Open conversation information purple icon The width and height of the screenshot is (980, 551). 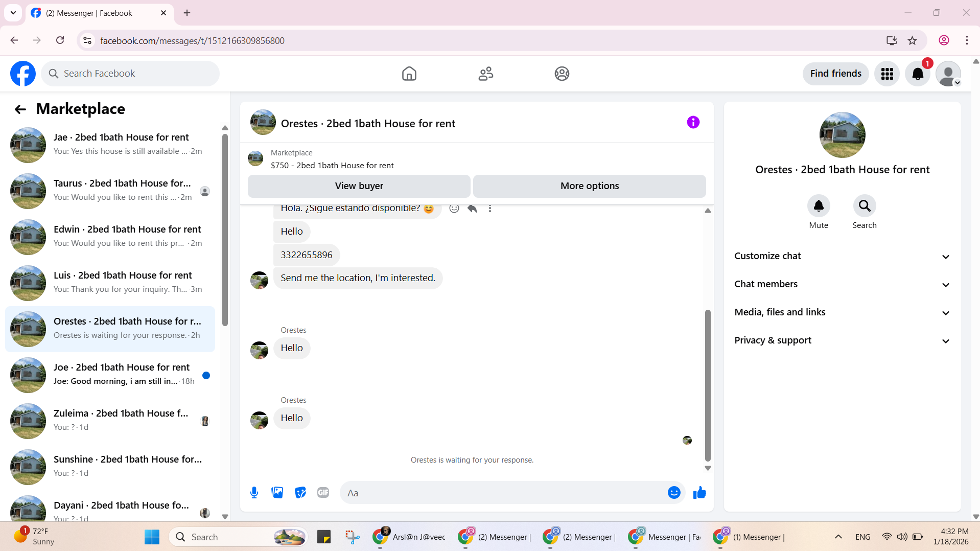(693, 122)
